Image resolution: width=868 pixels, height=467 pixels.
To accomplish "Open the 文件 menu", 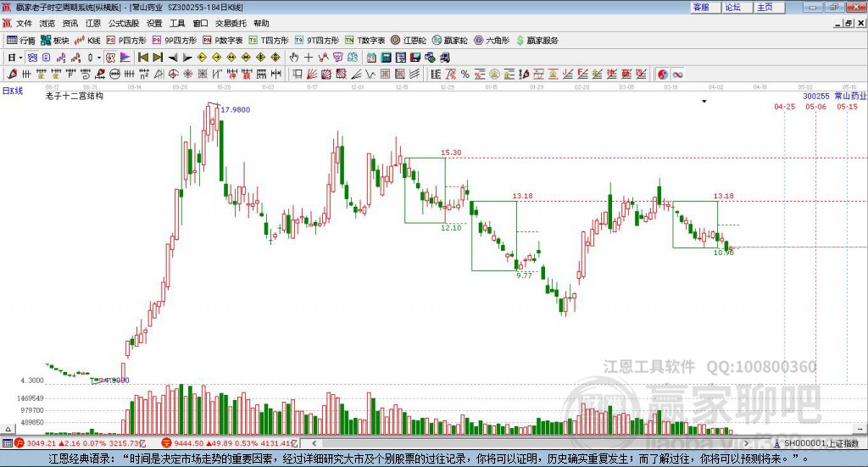I will [x=25, y=23].
